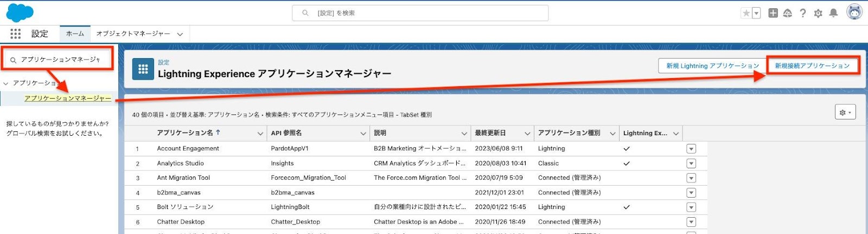This screenshot has height=234, width=868.
Task: Open the オブジェクトマネージャー tab
Action: 133,34
